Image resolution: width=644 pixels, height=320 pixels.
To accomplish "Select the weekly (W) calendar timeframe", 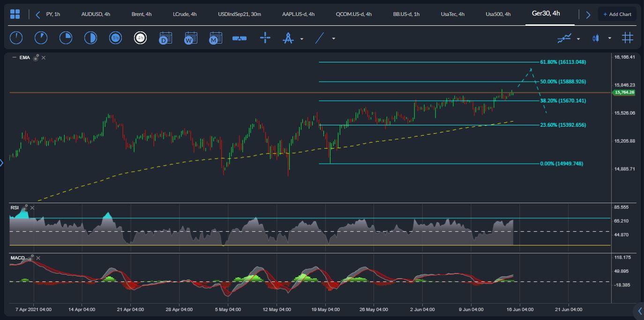I will click(190, 38).
